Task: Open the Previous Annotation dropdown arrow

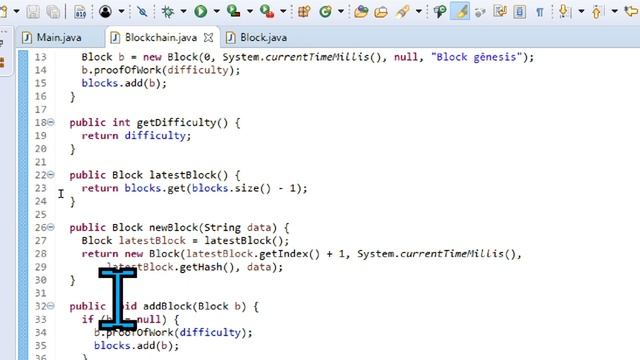Action: [x=614, y=11]
